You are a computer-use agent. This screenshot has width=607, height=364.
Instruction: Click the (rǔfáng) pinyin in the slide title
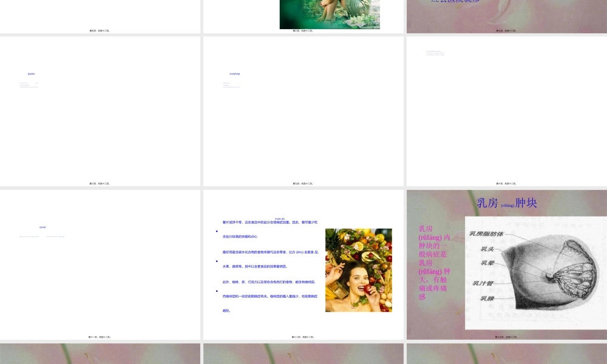coord(507,206)
